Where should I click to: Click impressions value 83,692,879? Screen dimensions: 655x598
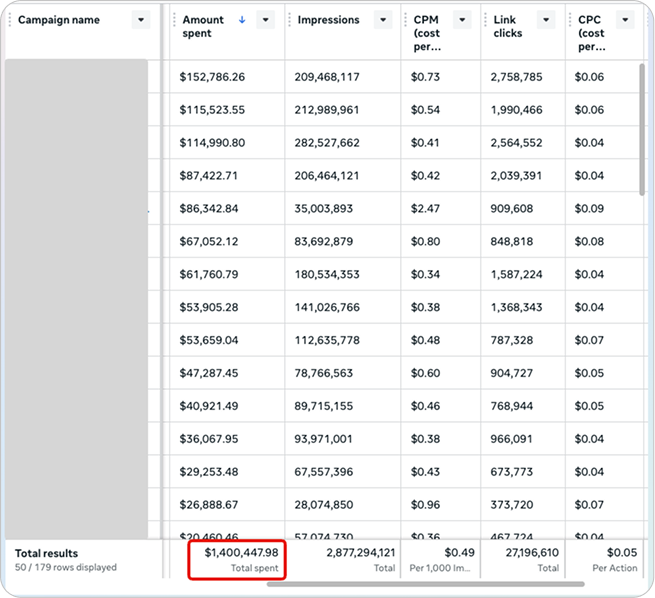tap(324, 241)
